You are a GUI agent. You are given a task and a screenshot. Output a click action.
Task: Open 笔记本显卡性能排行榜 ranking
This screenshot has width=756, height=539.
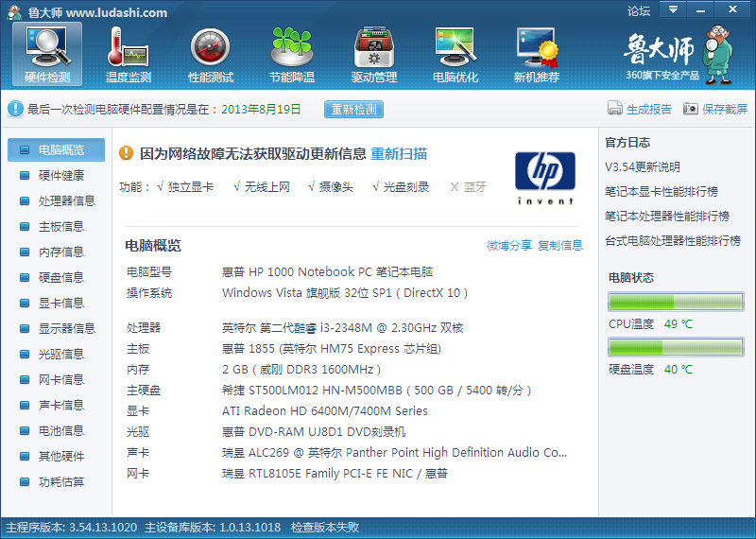(x=661, y=192)
